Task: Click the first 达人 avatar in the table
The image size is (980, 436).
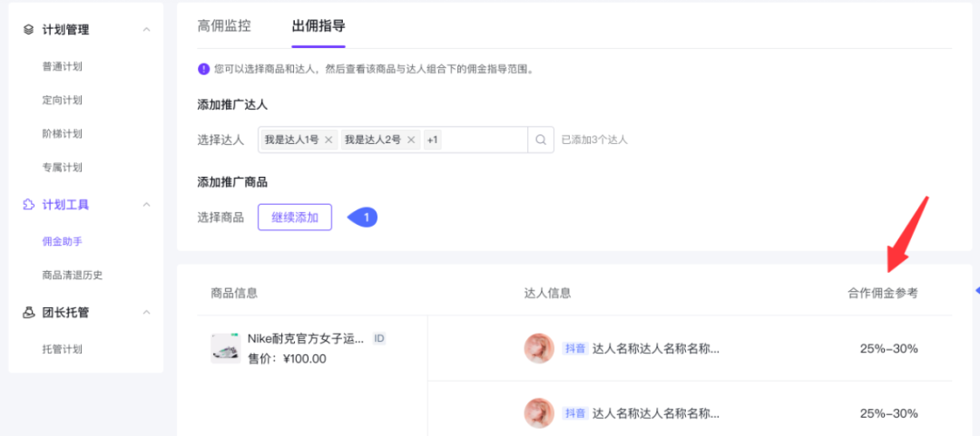Action: 539,348
